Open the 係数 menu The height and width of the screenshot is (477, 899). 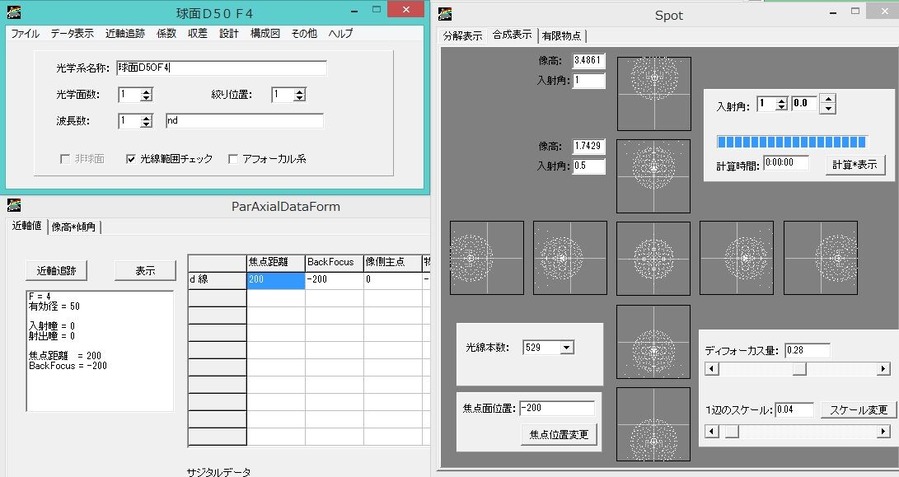166,34
